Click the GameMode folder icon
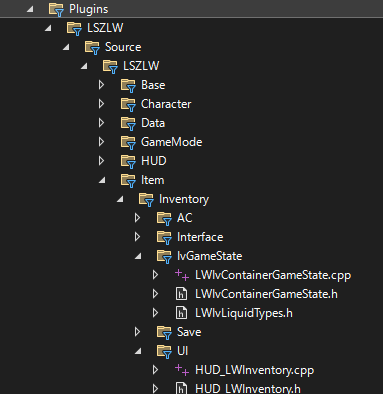The width and height of the screenshot is (383, 394). pos(128,142)
